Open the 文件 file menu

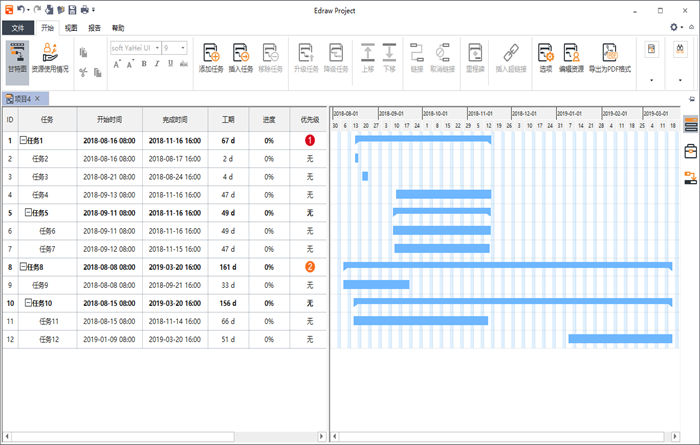[x=18, y=28]
